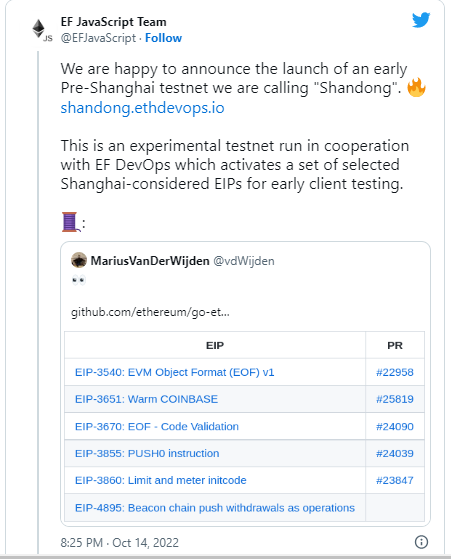This screenshot has height=559, width=451.
Task: Open PR #22958 link
Action: pyautogui.click(x=395, y=372)
